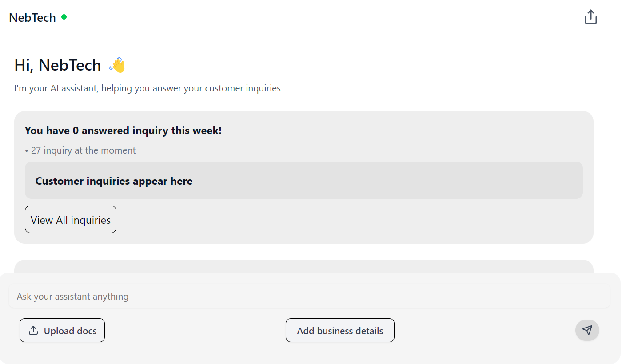Click the waving hand emoji
Image resolution: width=626 pixels, height=364 pixels.
pyautogui.click(x=117, y=65)
